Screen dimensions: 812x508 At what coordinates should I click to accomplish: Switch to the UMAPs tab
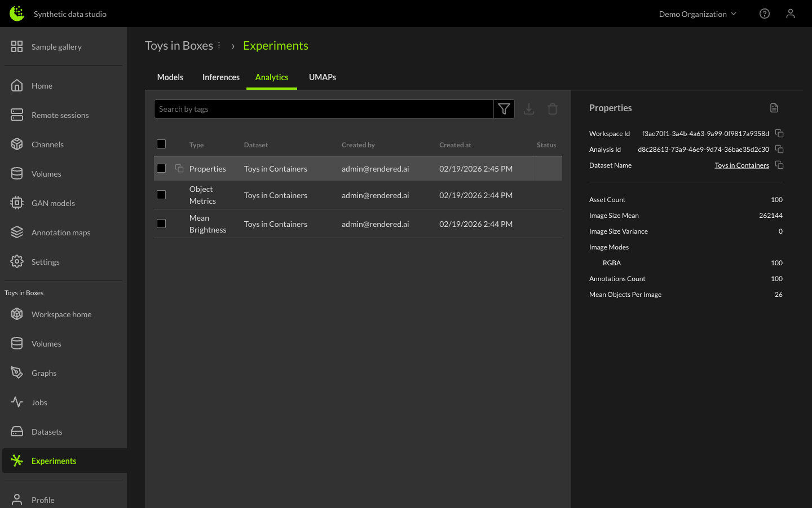[x=322, y=77]
